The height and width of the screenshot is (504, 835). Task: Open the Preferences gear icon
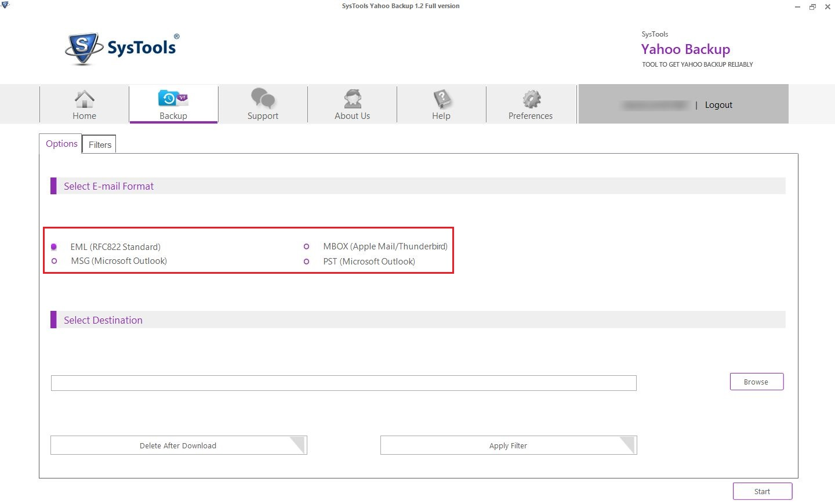click(531, 99)
